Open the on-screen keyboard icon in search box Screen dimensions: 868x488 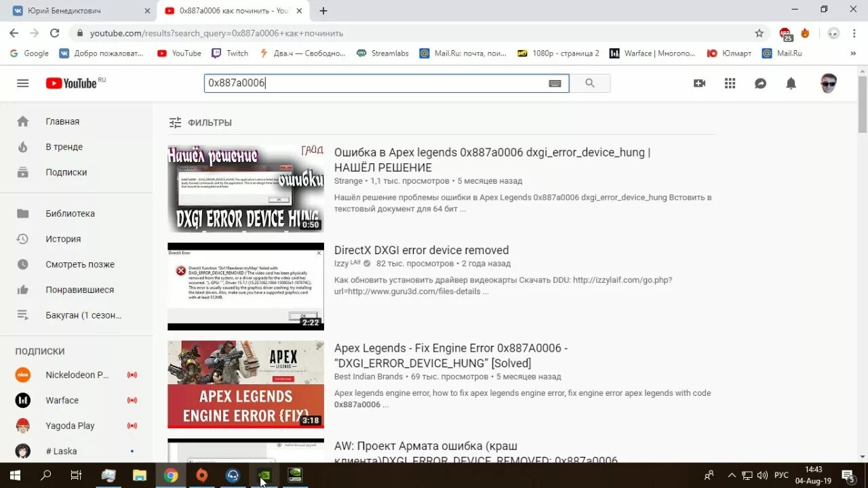[x=555, y=83]
